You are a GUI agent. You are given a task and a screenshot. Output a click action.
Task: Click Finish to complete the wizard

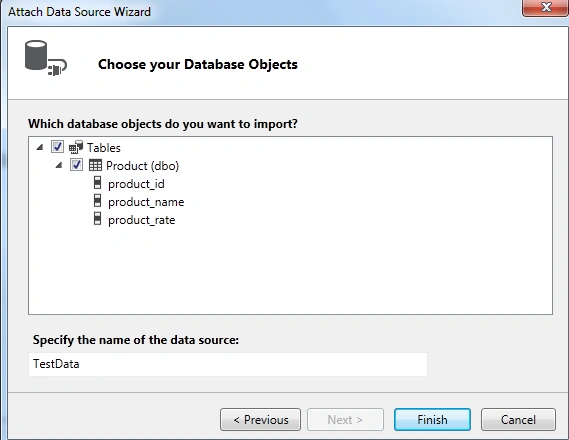coord(432,420)
